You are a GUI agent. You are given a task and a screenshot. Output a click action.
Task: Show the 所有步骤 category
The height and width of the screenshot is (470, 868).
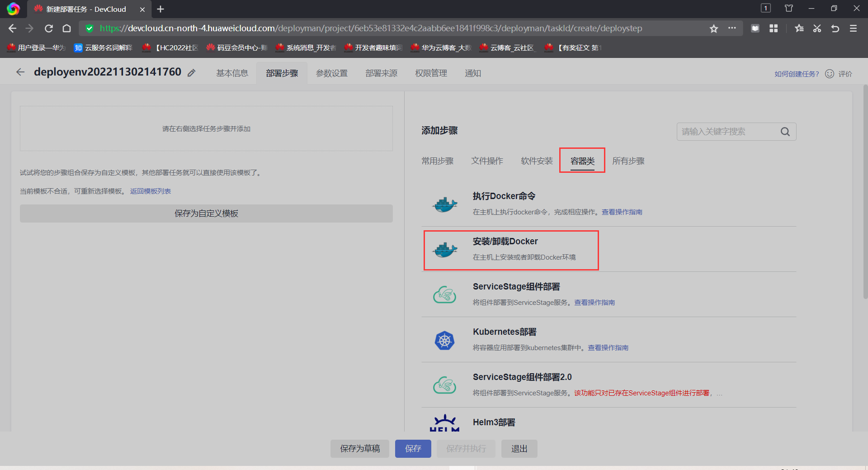pos(628,161)
